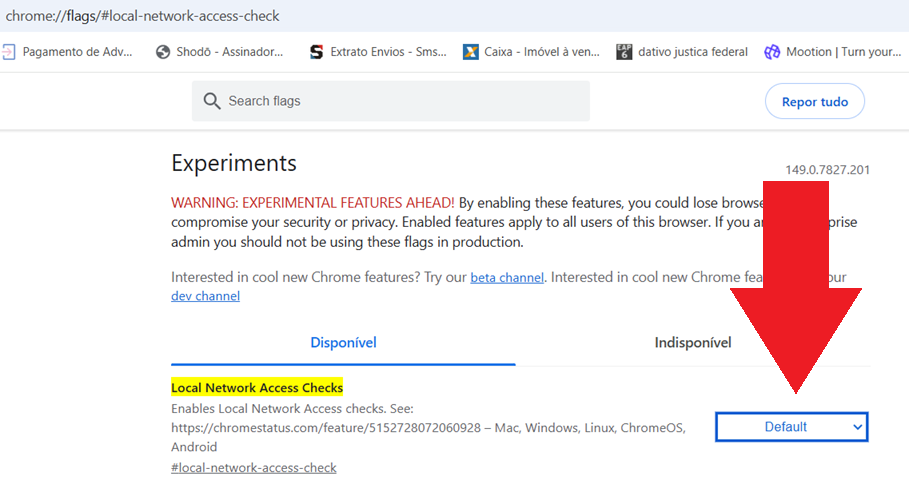This screenshot has height=493, width=909.
Task: Open the Mootion bookmark
Action: point(833,52)
